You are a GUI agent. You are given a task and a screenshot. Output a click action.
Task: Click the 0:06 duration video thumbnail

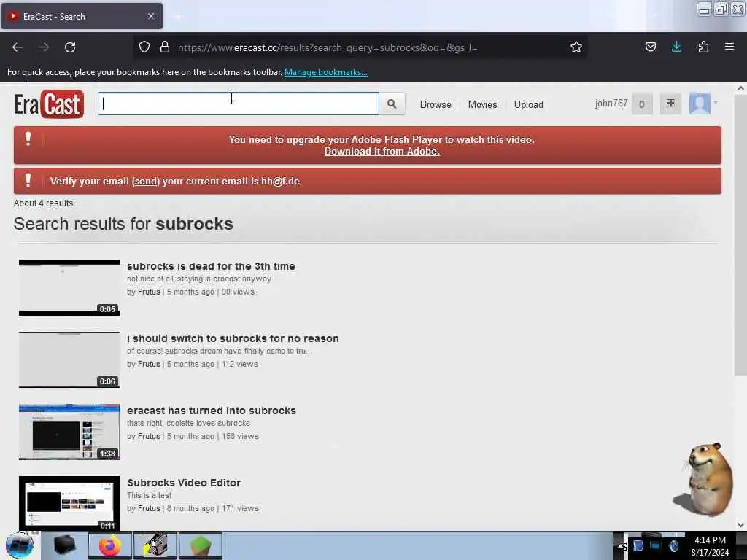(x=69, y=360)
